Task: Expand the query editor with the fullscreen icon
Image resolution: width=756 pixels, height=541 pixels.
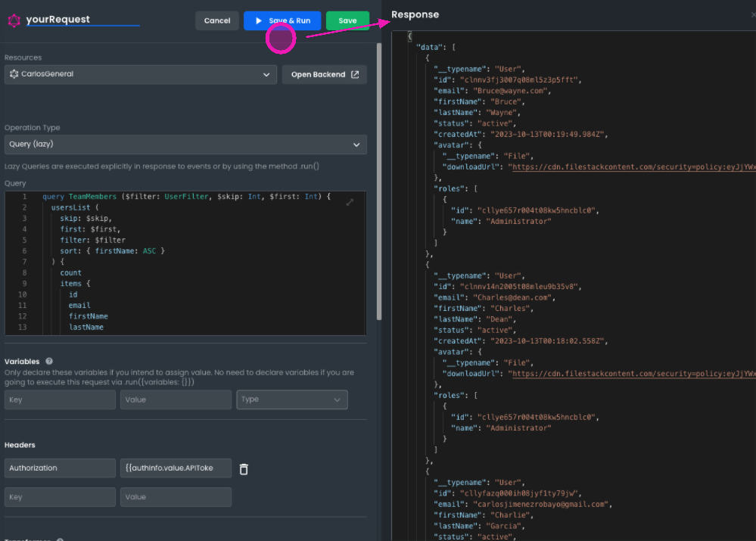Action: click(350, 202)
